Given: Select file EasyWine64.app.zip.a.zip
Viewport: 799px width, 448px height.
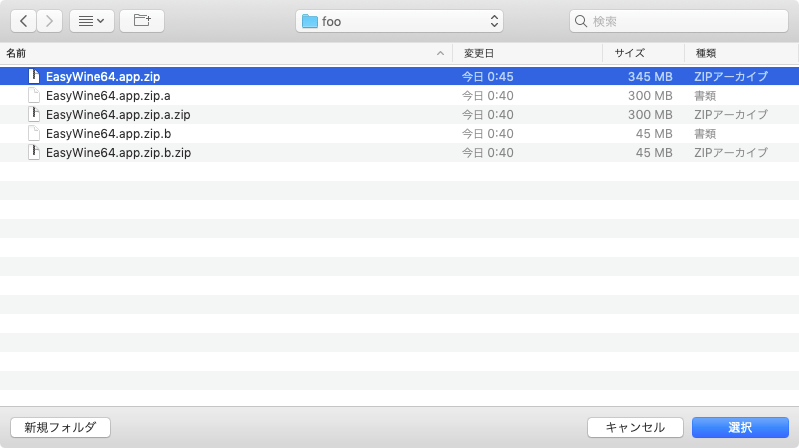Looking at the screenshot, I should pos(400,115).
